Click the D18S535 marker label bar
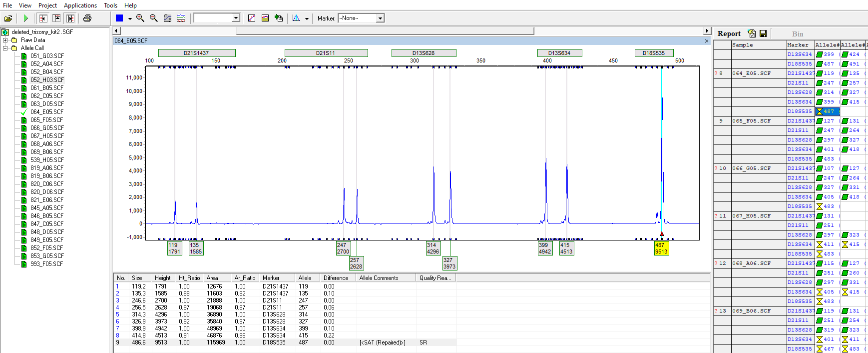The width and height of the screenshot is (868, 353). point(654,53)
